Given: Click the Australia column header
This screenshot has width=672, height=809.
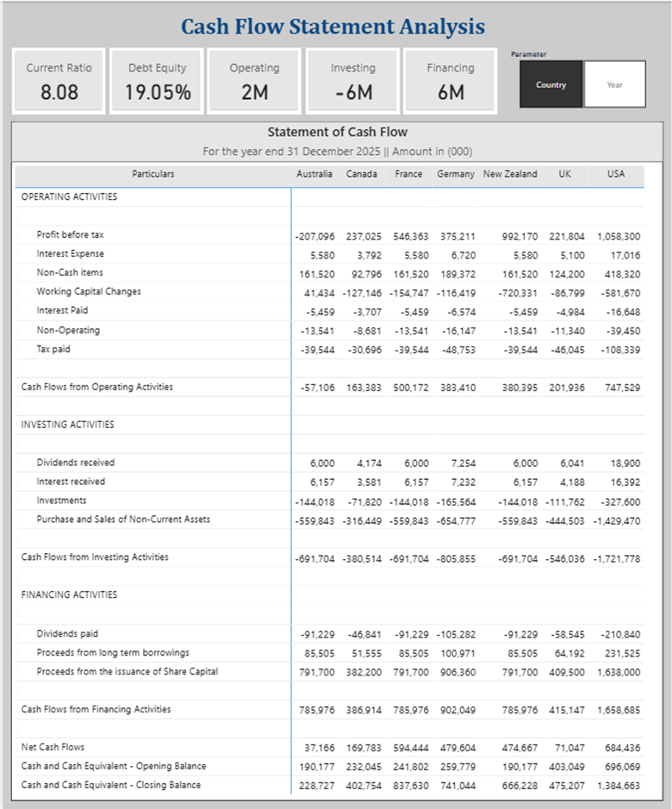Looking at the screenshot, I should (314, 174).
